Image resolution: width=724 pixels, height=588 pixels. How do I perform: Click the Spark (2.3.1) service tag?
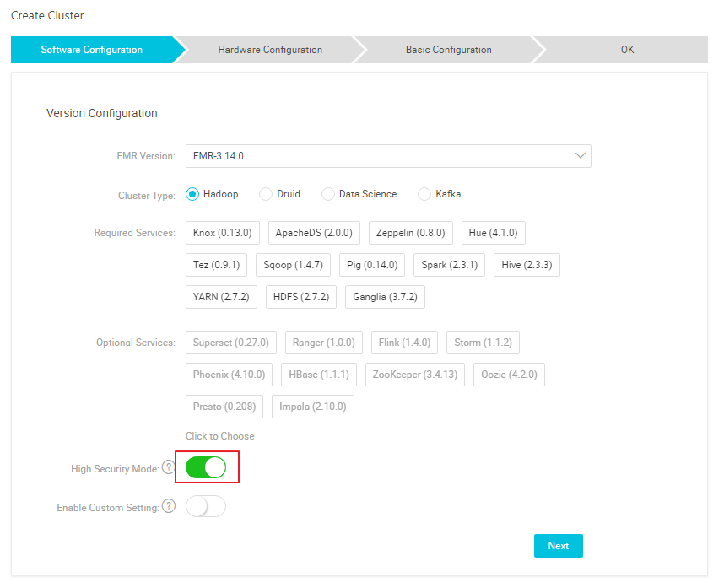[449, 265]
